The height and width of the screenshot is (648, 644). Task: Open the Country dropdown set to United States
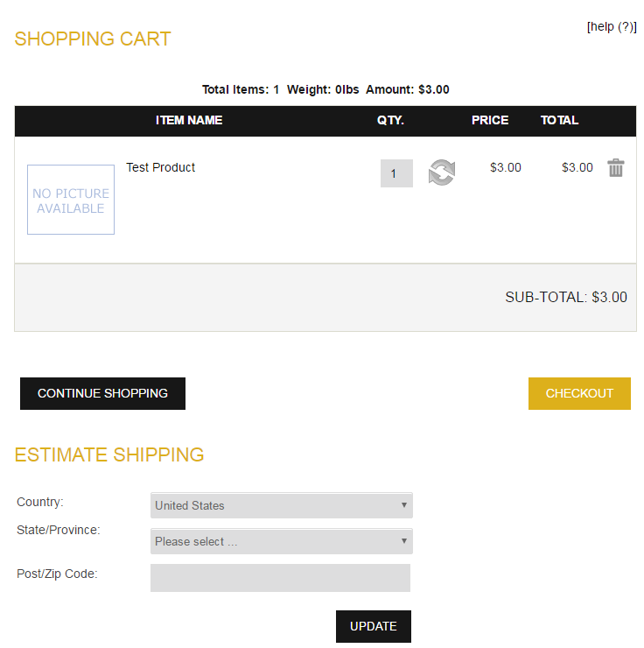[x=281, y=505]
